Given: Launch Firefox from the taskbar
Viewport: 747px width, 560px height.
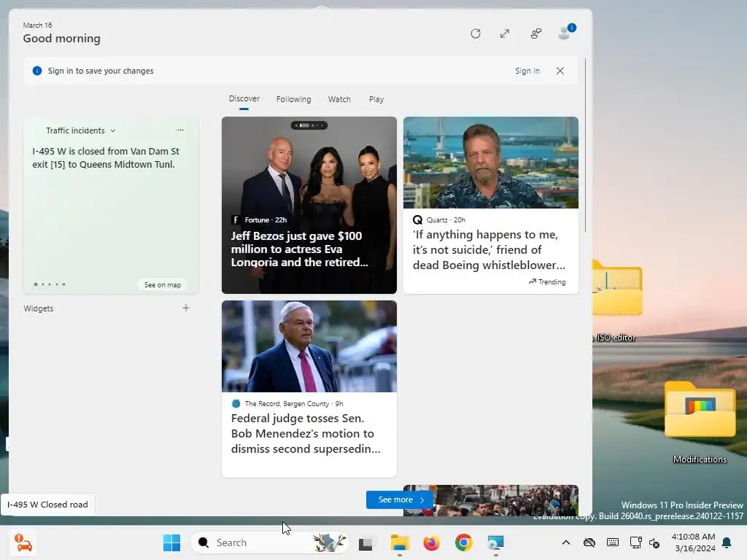Looking at the screenshot, I should [432, 542].
